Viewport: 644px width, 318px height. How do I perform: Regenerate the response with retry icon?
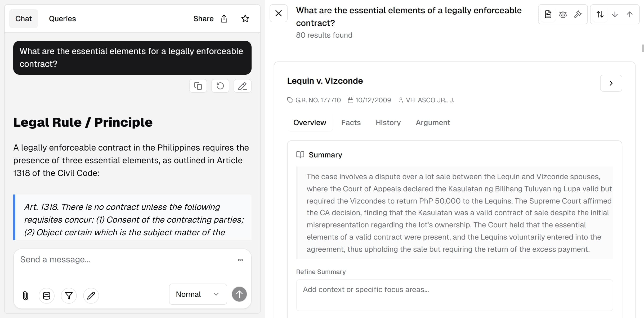coord(220,86)
